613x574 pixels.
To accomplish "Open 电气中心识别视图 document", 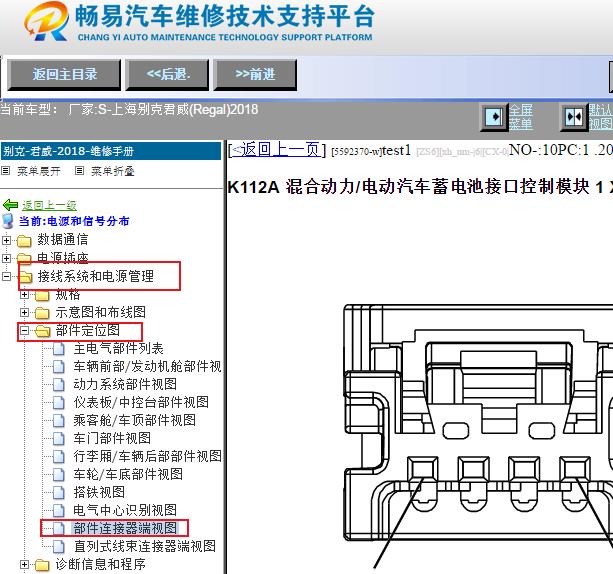I will point(125,510).
